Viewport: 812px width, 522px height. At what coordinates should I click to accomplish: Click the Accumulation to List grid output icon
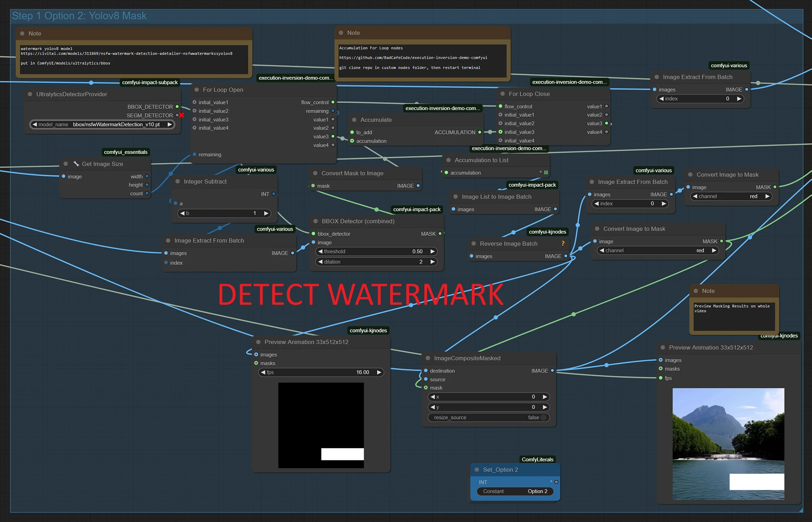tap(546, 172)
